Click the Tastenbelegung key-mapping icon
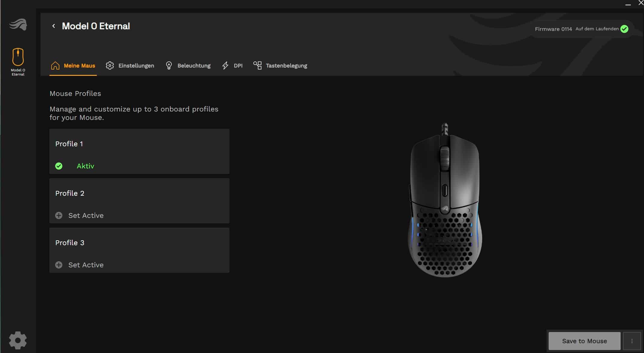644x353 pixels. pos(257,66)
